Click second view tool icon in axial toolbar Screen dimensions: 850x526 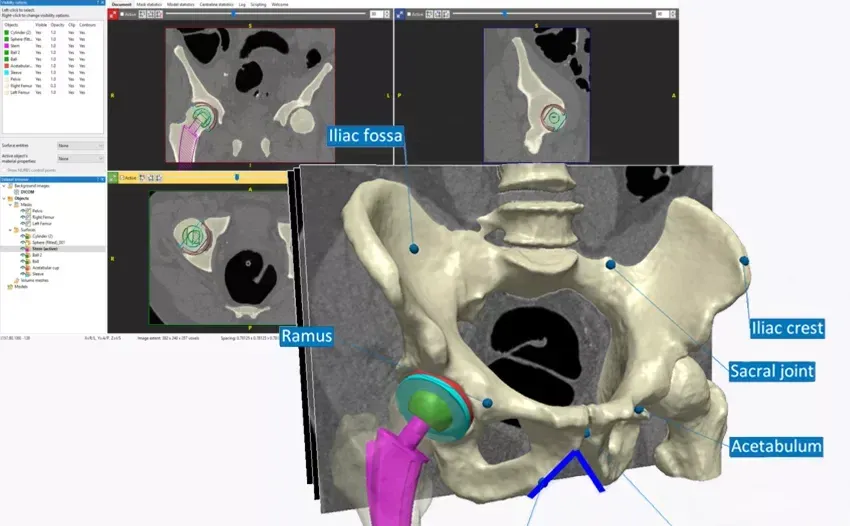coord(150,178)
